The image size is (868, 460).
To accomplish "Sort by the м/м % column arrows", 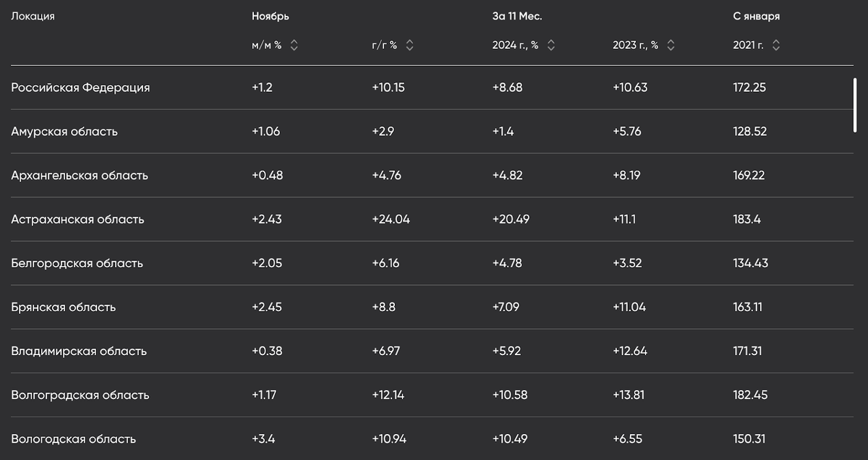I will [294, 46].
